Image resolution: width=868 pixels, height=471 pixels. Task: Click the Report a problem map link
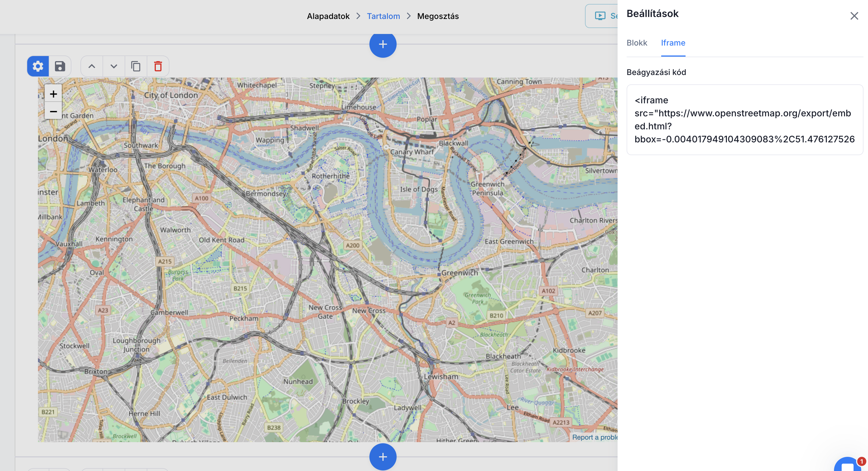coord(594,437)
